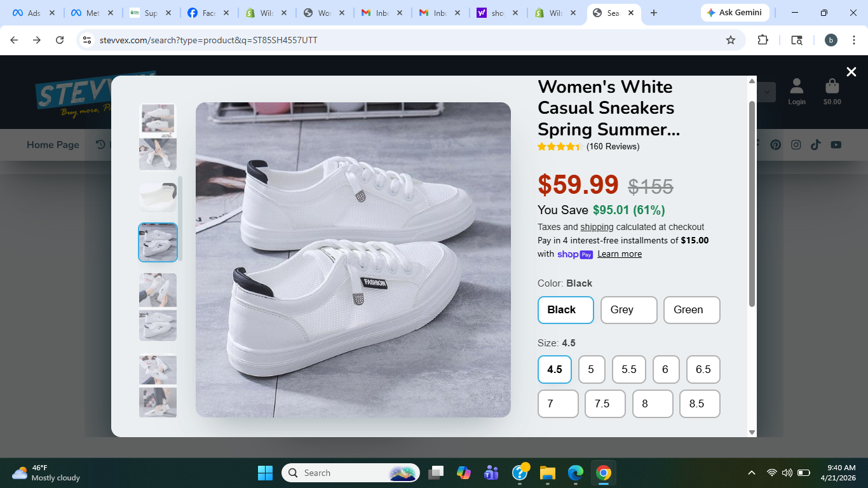This screenshot has height=488, width=868.
Task: Choose size 6
Action: coord(666,369)
